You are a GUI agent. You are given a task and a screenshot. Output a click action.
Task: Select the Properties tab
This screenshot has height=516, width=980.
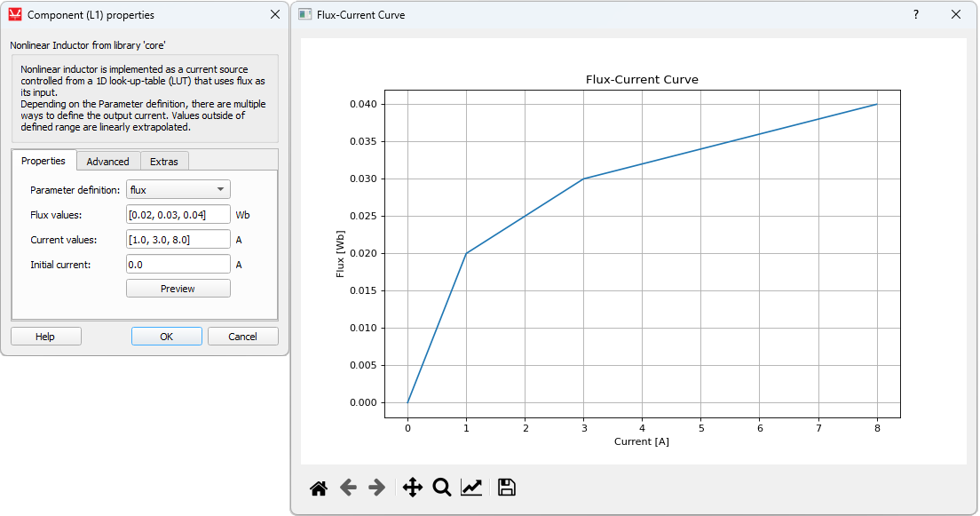tap(43, 161)
